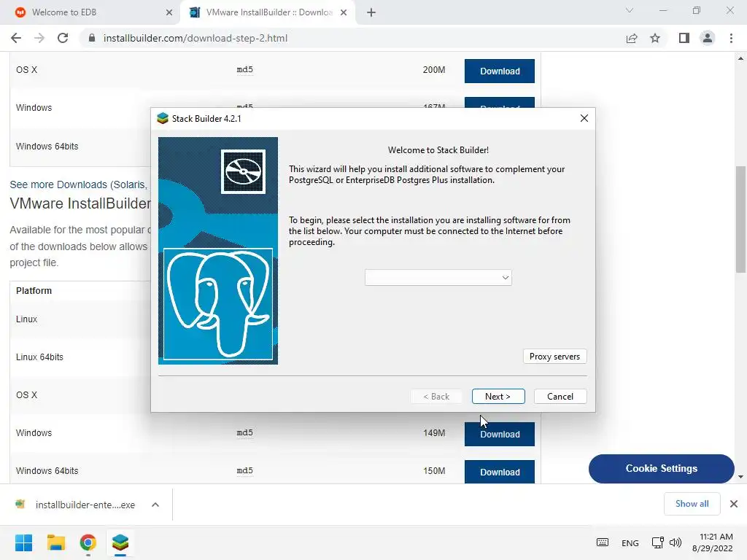Open the installation selection dropdown
The height and width of the screenshot is (560, 747).
(x=438, y=278)
